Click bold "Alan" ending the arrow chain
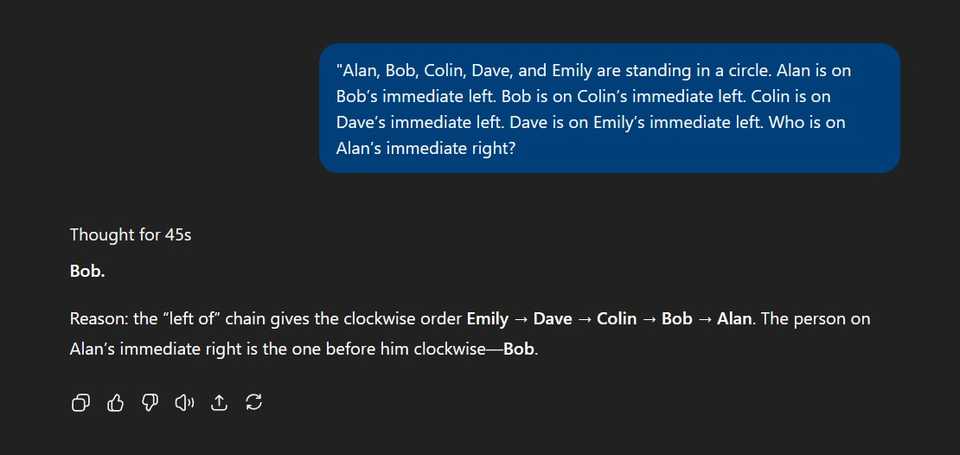Screen dimensions: 960x455 tap(733, 319)
